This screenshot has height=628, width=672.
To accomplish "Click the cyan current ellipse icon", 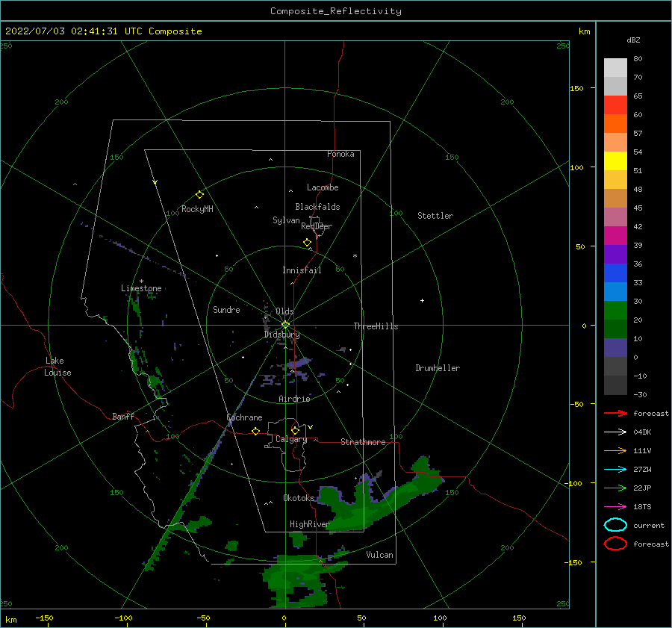I will 615,525.
